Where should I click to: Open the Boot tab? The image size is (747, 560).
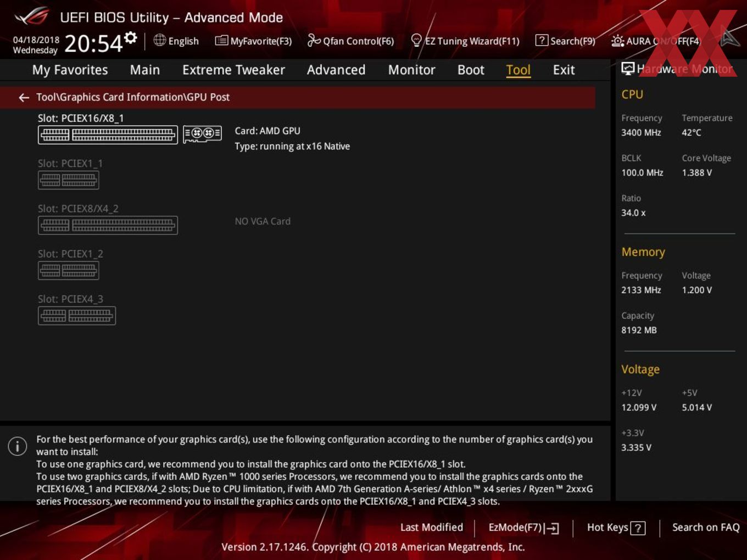pyautogui.click(x=471, y=70)
